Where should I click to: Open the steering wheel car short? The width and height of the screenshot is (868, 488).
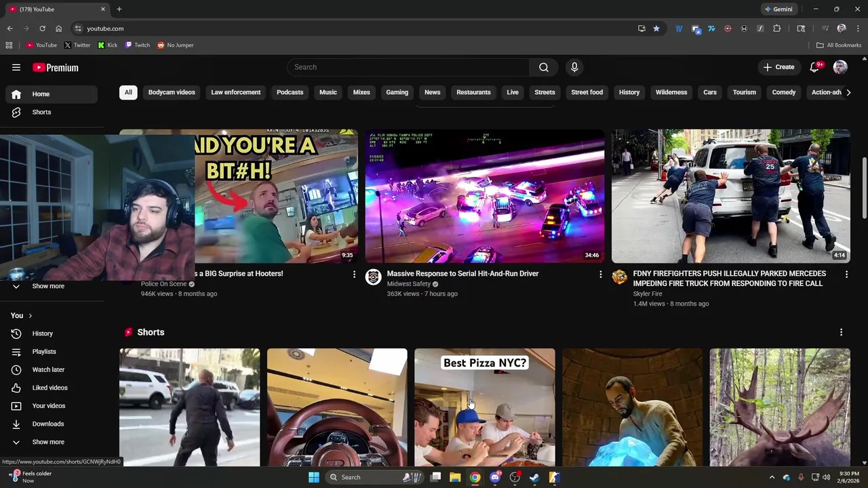coord(337,407)
